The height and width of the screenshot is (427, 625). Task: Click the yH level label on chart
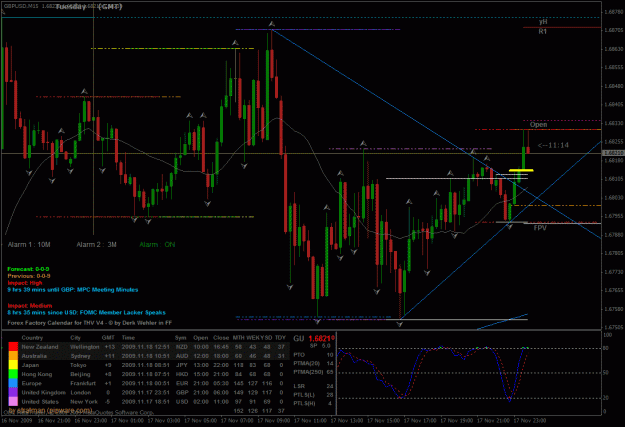542,22
